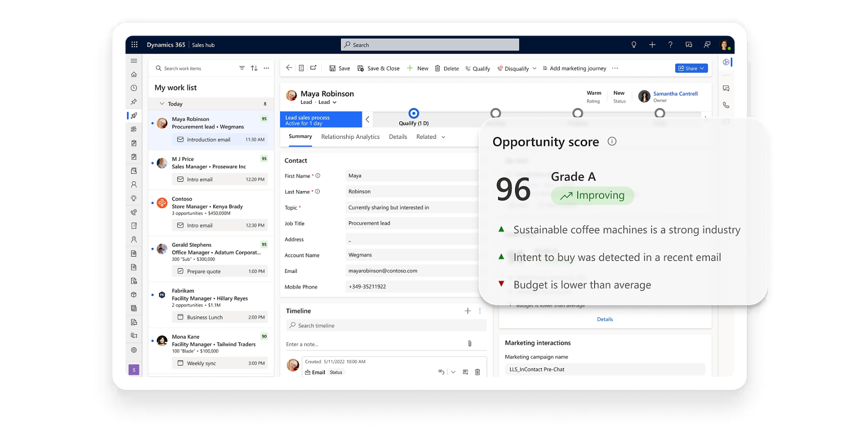Image resolution: width=868 pixels, height=434 pixels.
Task: Click Add marketing journey
Action: click(x=574, y=68)
